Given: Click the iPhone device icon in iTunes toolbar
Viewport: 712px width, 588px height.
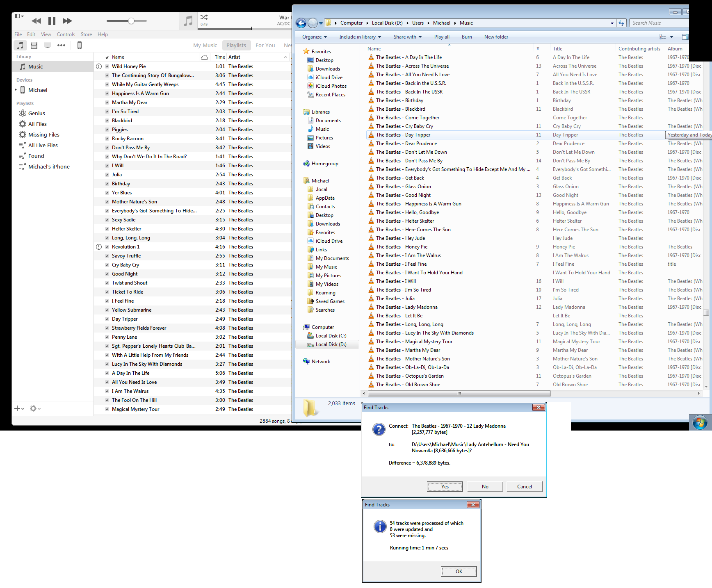Looking at the screenshot, I should tap(80, 45).
